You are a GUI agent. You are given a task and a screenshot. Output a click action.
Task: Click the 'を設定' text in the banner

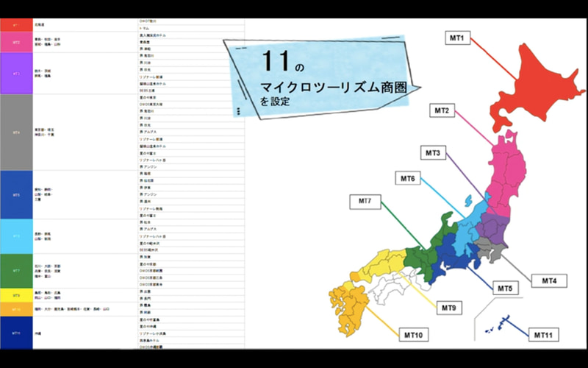pyautogui.click(x=275, y=102)
